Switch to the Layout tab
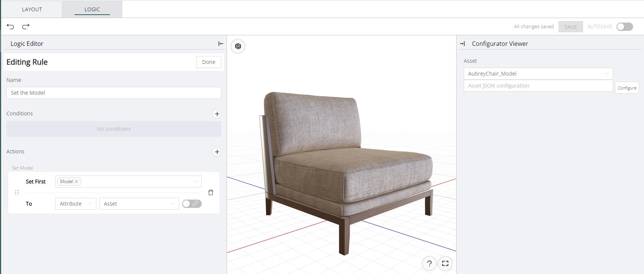The image size is (644, 274). click(32, 9)
